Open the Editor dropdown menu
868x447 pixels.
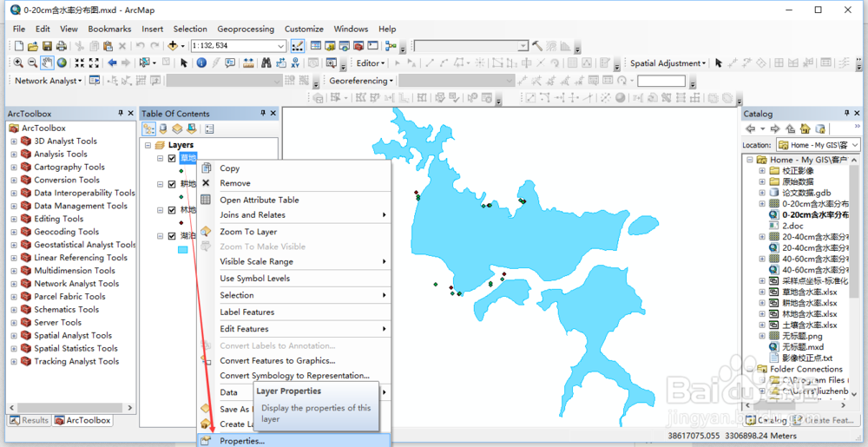371,63
